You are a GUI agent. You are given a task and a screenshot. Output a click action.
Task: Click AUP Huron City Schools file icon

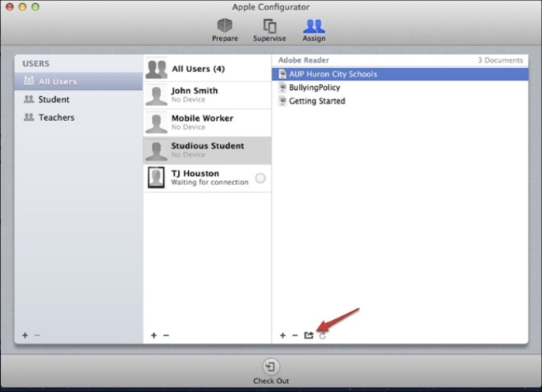(283, 74)
